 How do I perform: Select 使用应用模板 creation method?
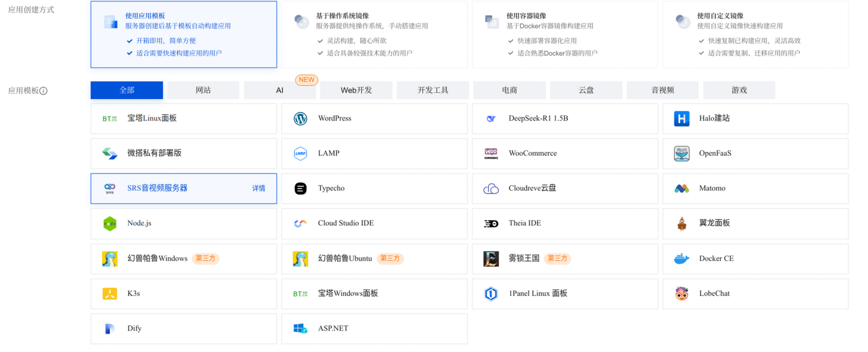(183, 34)
